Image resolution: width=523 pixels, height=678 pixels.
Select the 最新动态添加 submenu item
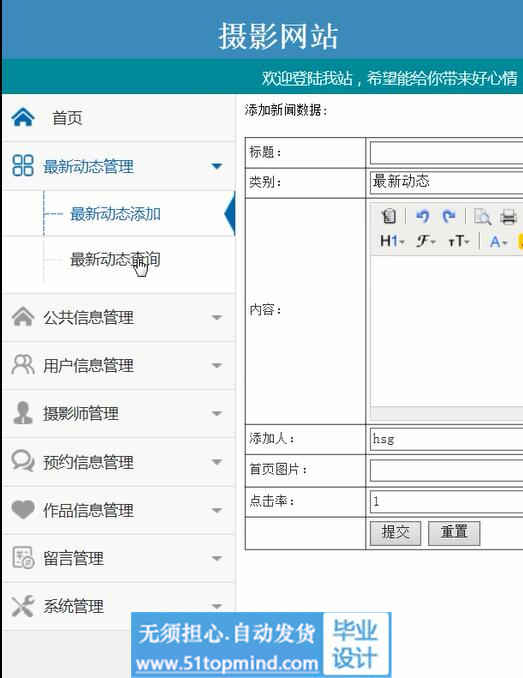click(x=115, y=214)
